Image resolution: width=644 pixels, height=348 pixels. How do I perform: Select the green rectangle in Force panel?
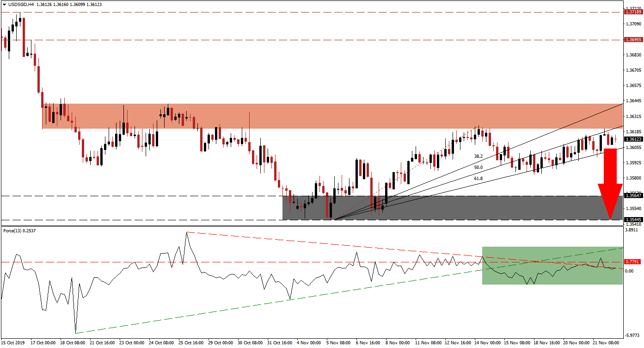point(552,265)
